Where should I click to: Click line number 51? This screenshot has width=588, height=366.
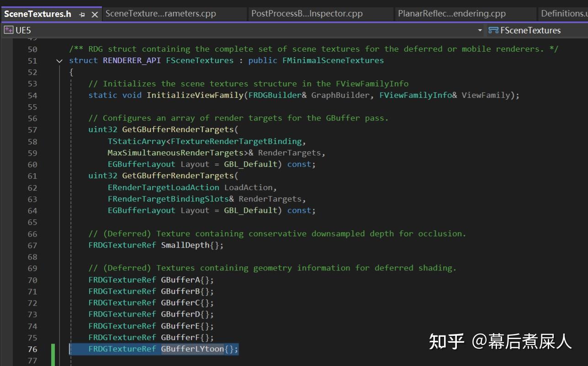[32, 60]
